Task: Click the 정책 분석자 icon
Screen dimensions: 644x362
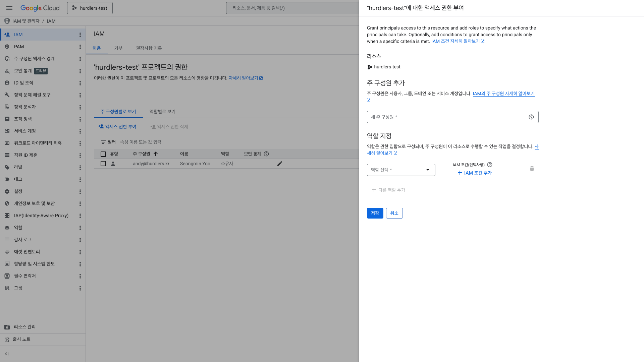Action: 7,107
